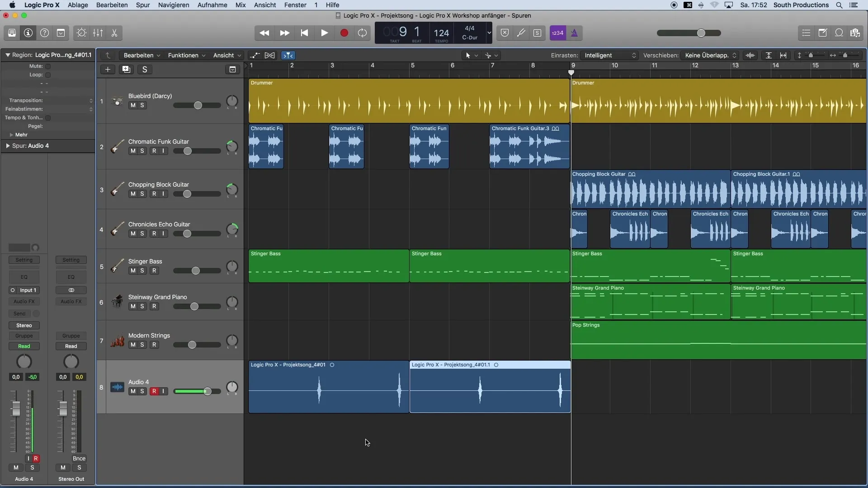868x488 pixels.
Task: Toggle the Mute checkbox in Region inspector
Action: pyautogui.click(x=48, y=66)
